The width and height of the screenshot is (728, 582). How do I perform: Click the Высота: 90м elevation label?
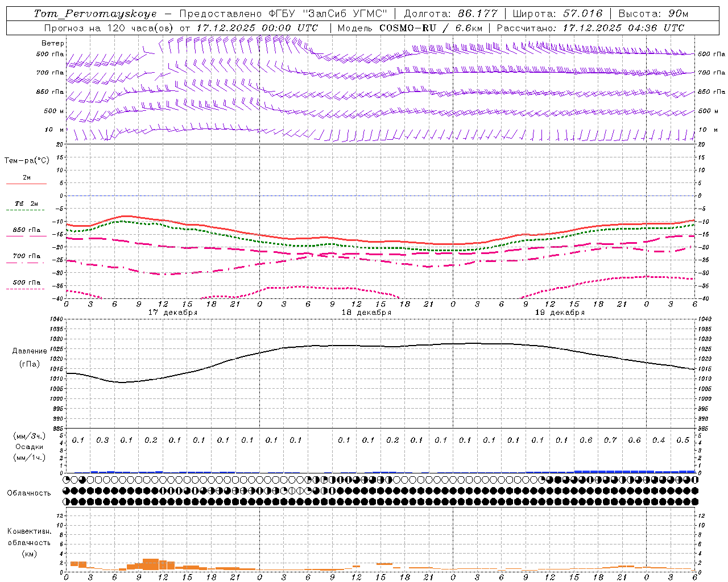click(x=653, y=14)
